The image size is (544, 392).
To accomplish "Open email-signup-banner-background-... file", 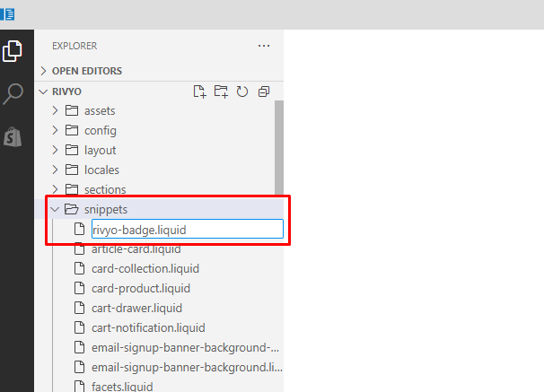I will pos(185,348).
